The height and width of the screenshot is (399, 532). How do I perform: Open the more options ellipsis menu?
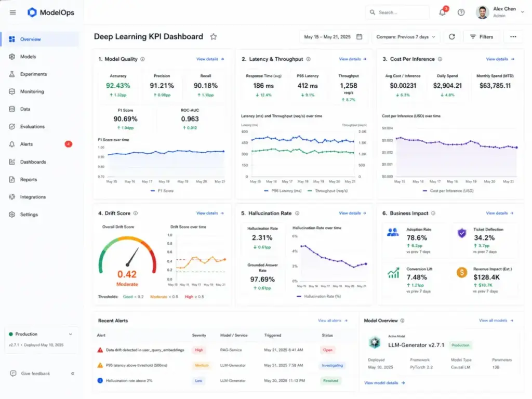tap(513, 37)
